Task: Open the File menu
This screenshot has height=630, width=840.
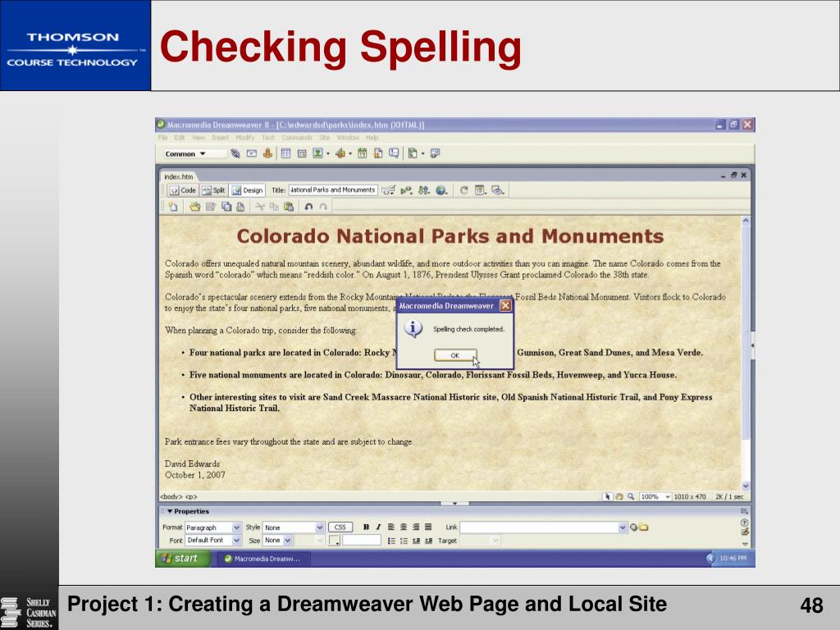Action: pyautogui.click(x=163, y=138)
